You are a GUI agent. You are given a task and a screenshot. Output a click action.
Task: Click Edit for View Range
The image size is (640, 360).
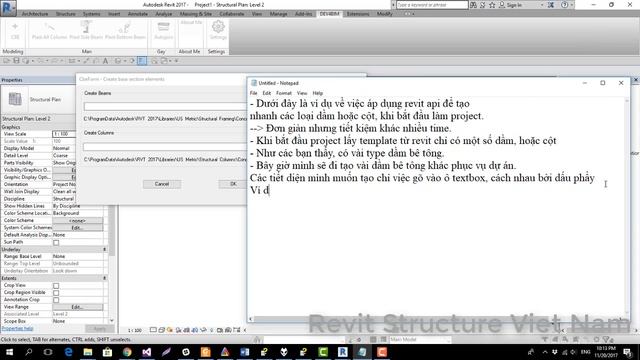point(77,307)
